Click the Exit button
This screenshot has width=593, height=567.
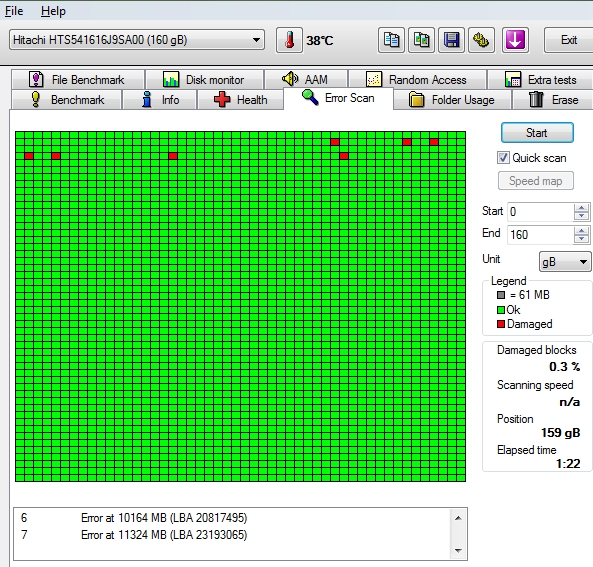point(568,40)
